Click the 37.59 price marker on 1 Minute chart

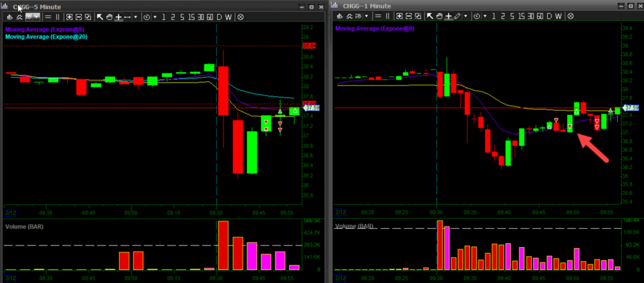click(x=632, y=108)
